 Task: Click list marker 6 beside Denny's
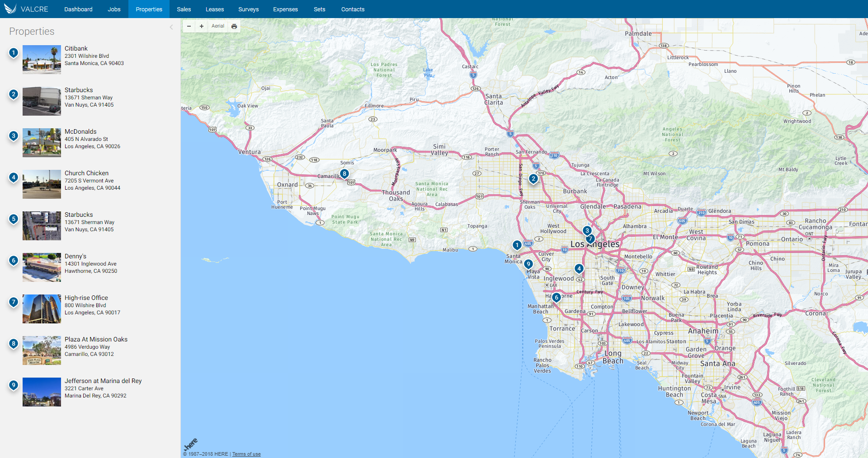[x=14, y=261]
